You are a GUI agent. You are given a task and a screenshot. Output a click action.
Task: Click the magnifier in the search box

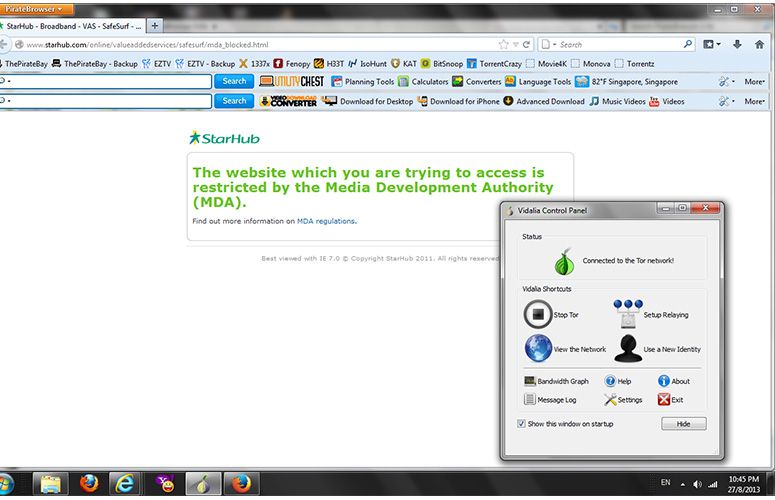[x=688, y=44]
